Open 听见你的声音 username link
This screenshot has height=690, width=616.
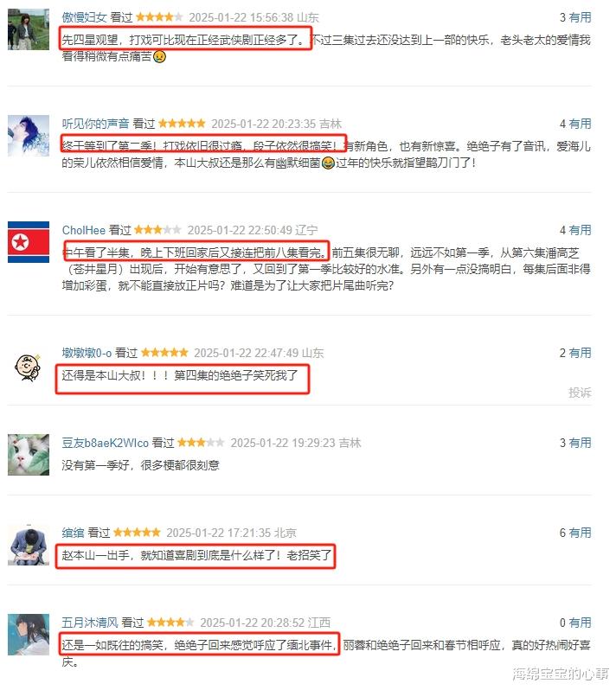pos(95,125)
